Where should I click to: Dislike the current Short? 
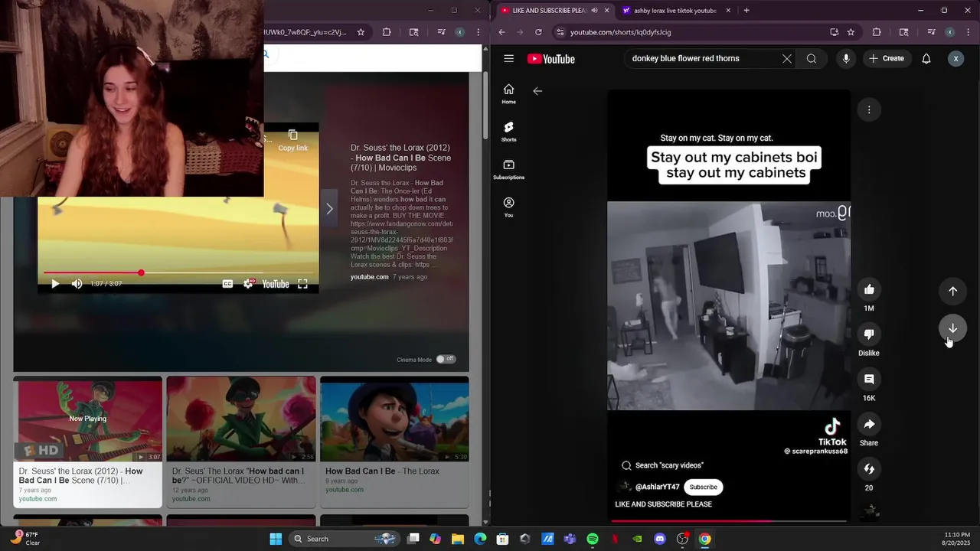click(x=869, y=334)
